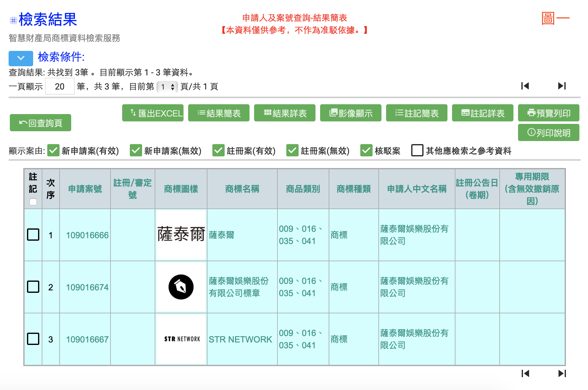Viewport: 588px width, 390px height.
Task: Mark row 1 checkbox for 109016666
Action: [x=33, y=235]
